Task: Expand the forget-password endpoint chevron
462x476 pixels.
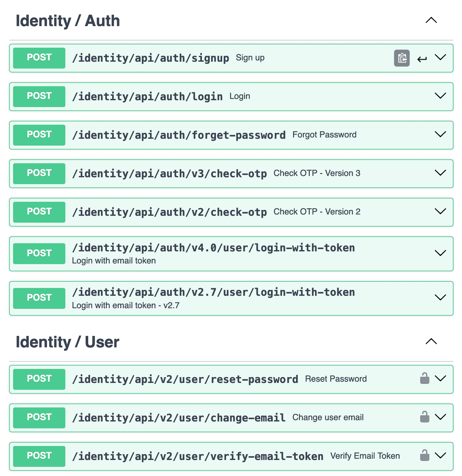Action: 440,134
